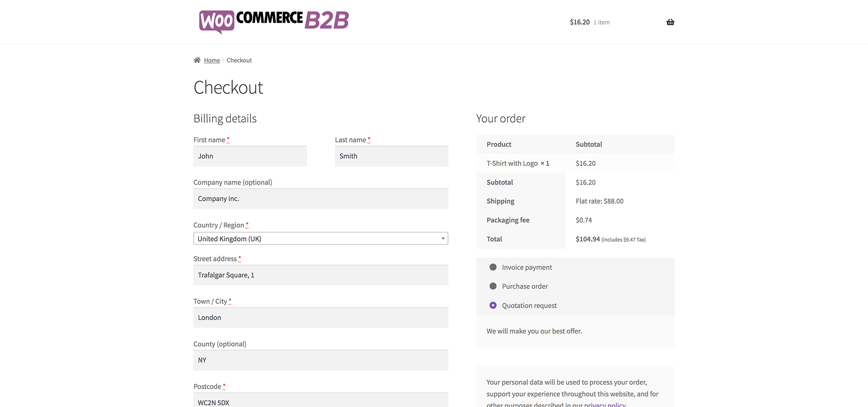Click the County field containing NY

click(321, 360)
